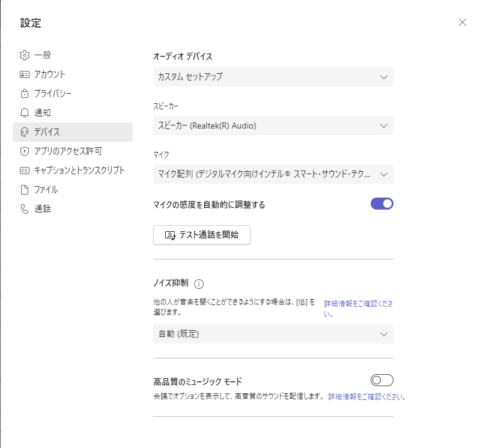
Task: Click the ノイズ抑制 heading text
Action: (x=171, y=283)
